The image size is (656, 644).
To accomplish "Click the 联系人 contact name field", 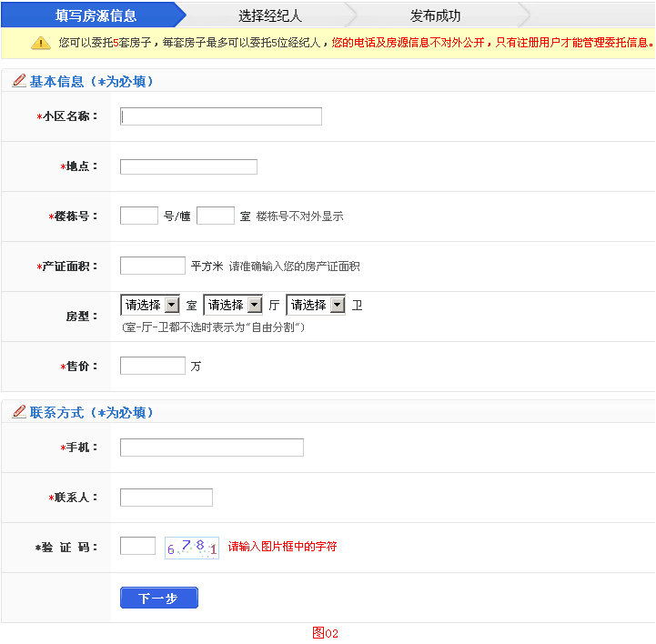I will 167,498.
